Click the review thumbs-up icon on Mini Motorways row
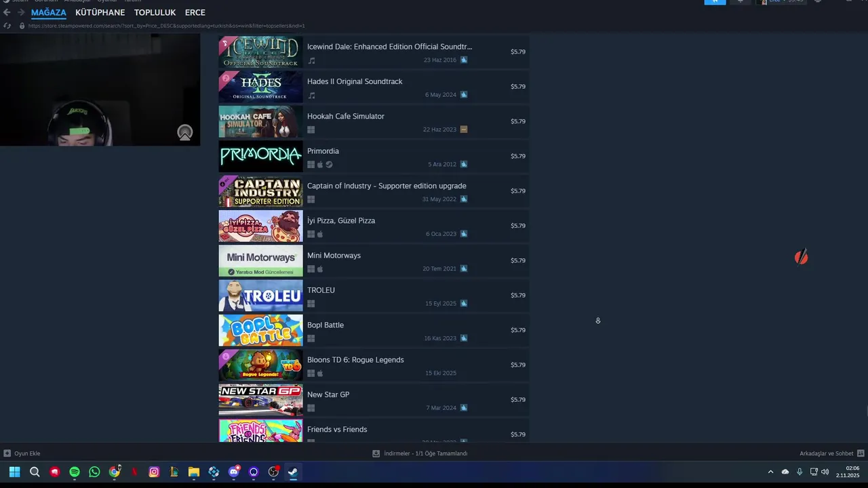The image size is (868, 488). (464, 268)
